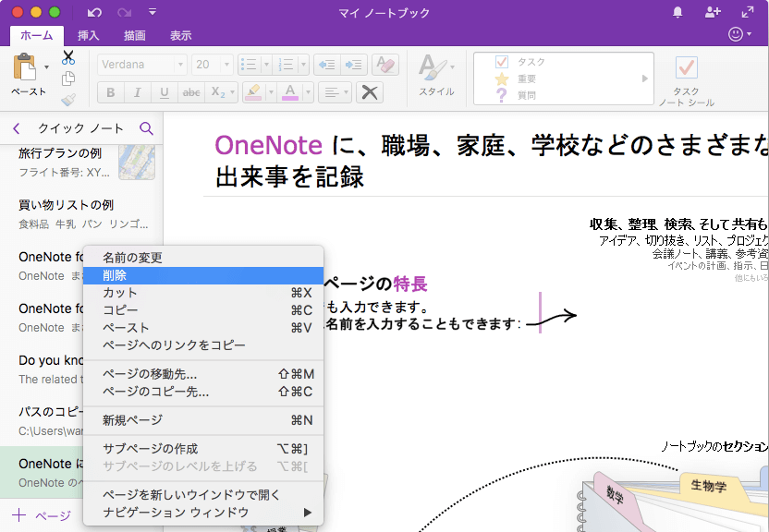Open the bullet style dropdown arrow
Viewport: 769px width, 532px height.
pyautogui.click(x=266, y=64)
